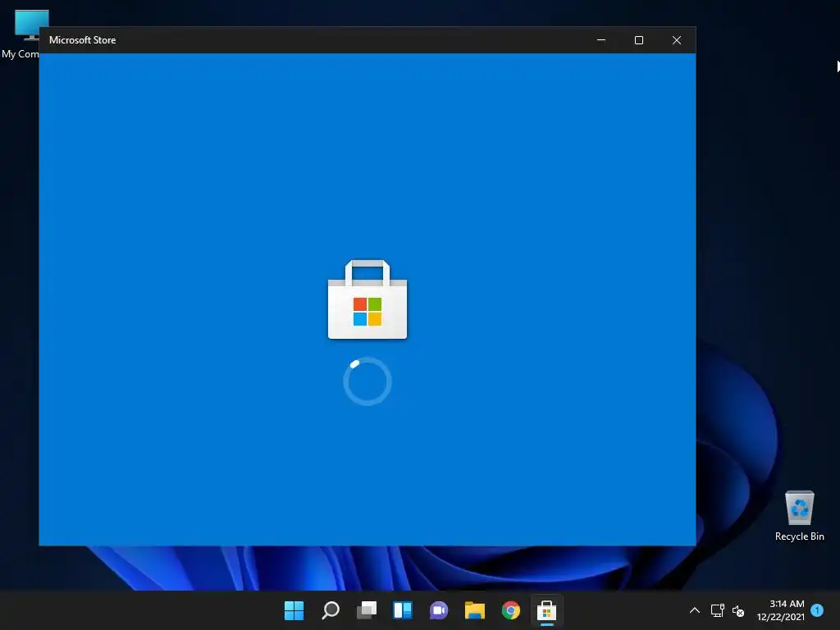
Task: Show hidden system tray icons
Action: pyautogui.click(x=694, y=610)
